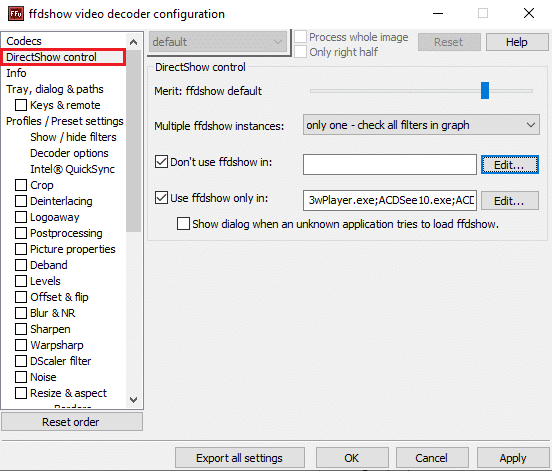This screenshot has height=471, width=552.
Task: Enable the unknown application dialog checkbox
Action: coord(183,224)
